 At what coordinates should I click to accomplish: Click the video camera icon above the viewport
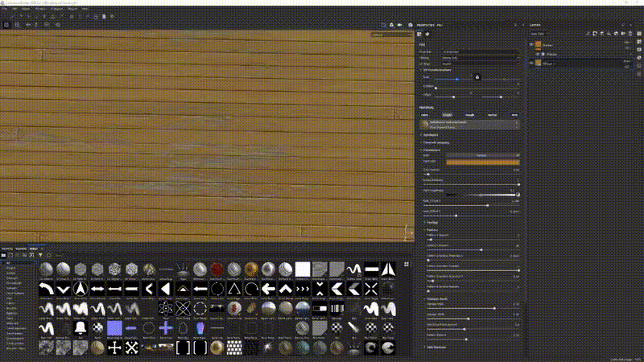399,25
